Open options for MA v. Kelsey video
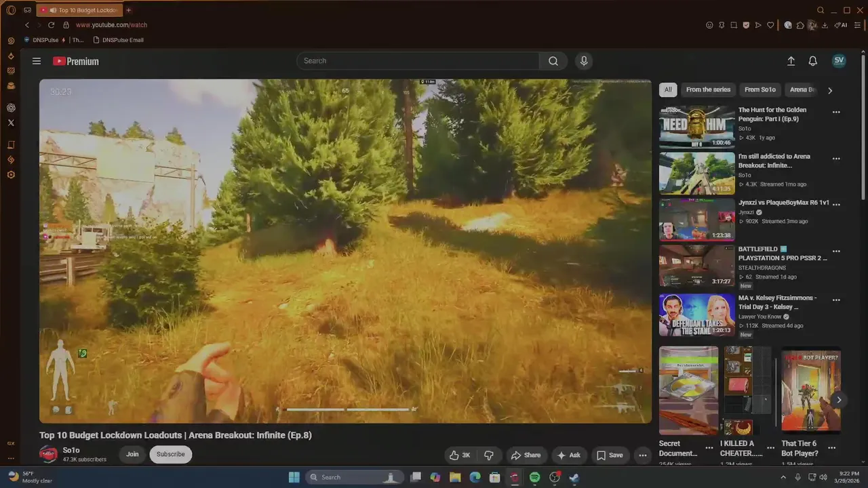Screen dimensions: 868x488 click(836, 300)
